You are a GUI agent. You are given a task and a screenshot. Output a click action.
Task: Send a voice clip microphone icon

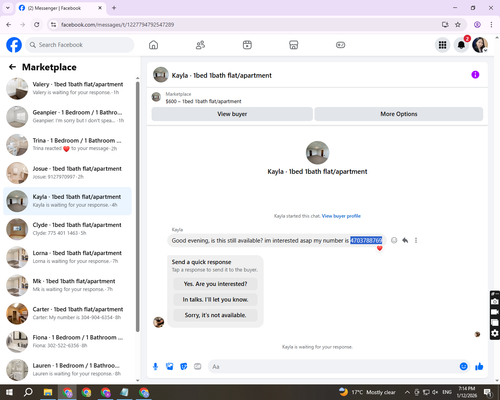pyautogui.click(x=155, y=367)
